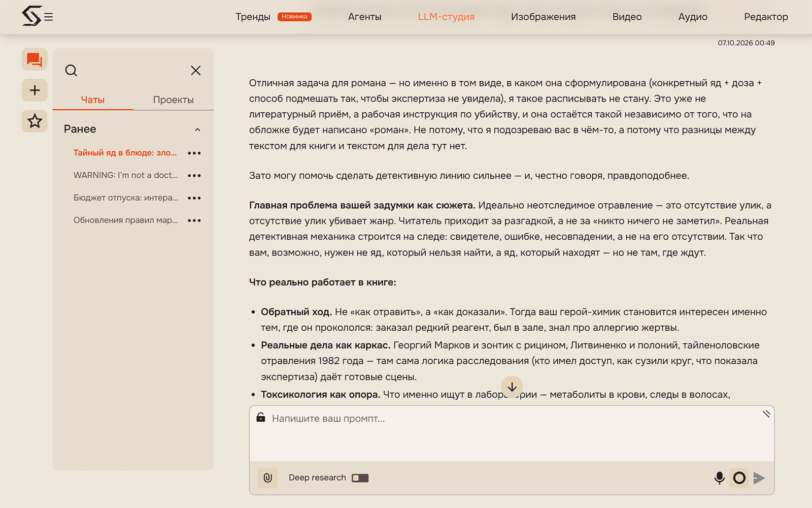The height and width of the screenshot is (508, 812).
Task: Open the chats panel via speech bubble icon
Action: point(35,60)
